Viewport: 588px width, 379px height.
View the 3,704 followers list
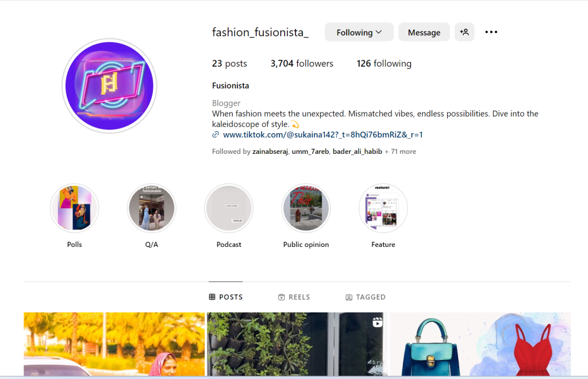point(302,64)
